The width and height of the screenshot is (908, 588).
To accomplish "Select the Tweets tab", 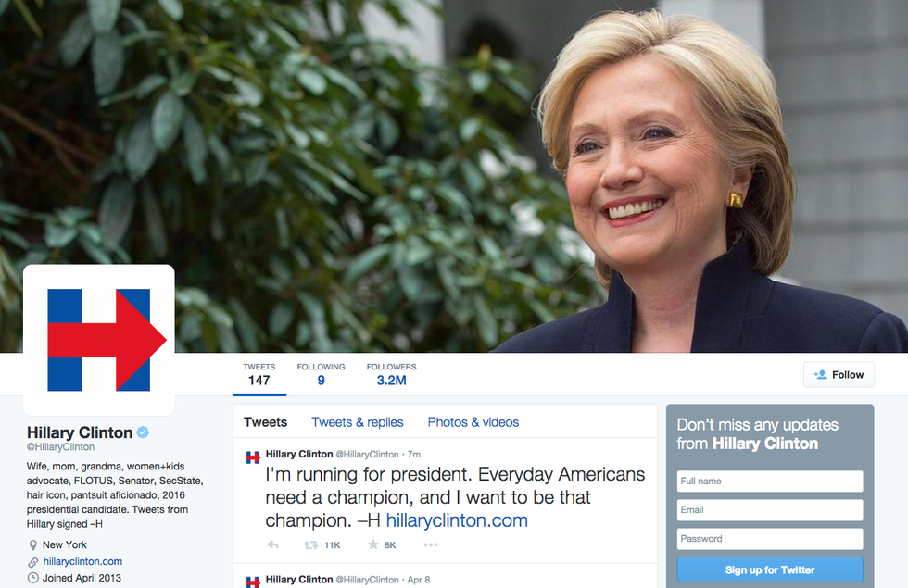I will 265,422.
